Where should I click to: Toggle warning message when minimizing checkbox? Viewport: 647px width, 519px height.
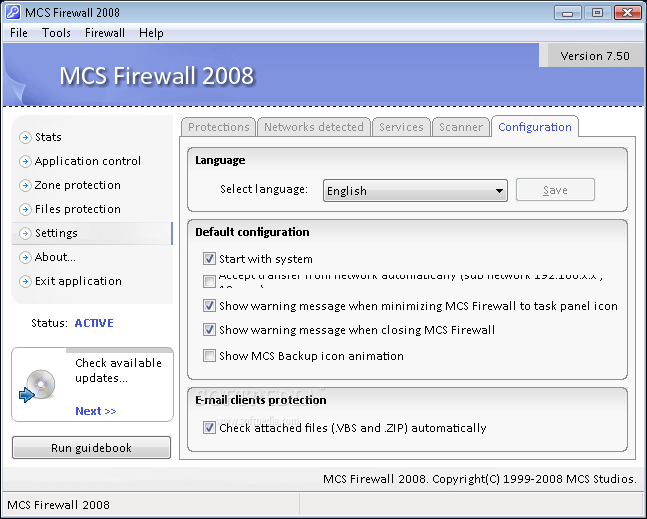pyautogui.click(x=209, y=306)
